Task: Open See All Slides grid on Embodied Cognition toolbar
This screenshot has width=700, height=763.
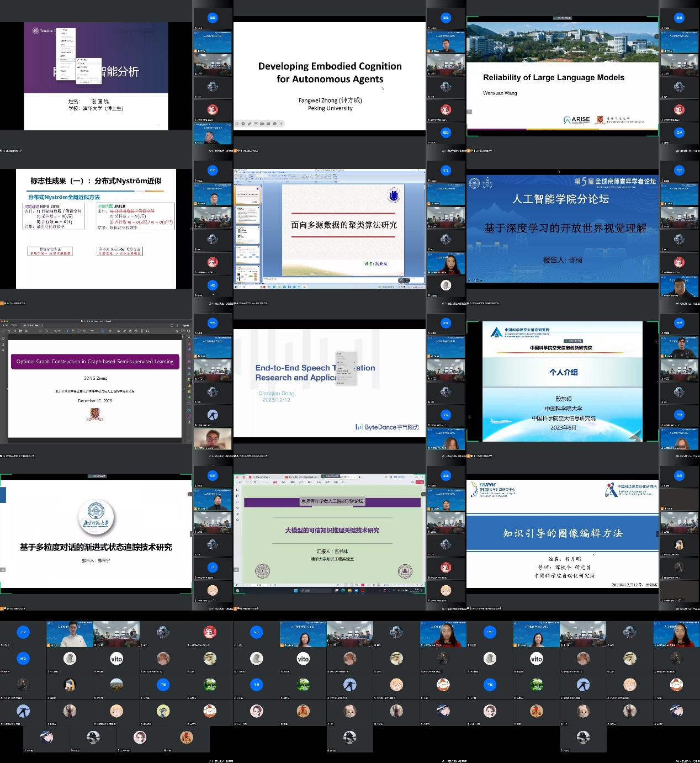Action: click(256, 124)
